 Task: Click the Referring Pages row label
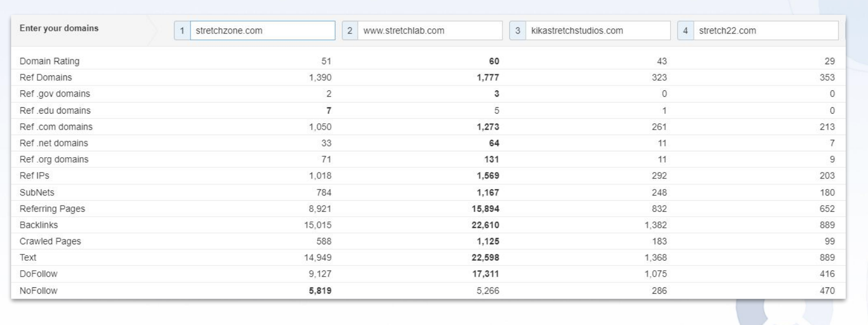pyautogui.click(x=52, y=209)
